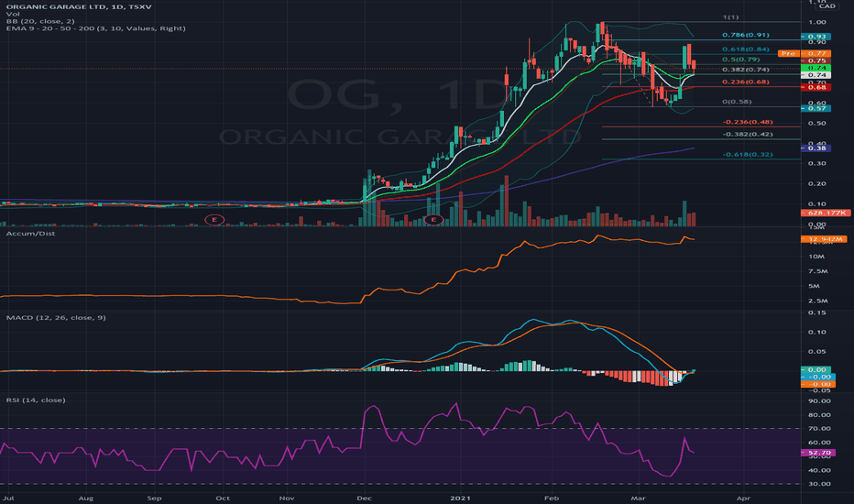Click the Dec label on time axis
Screen dimensions: 854x504
point(365,498)
